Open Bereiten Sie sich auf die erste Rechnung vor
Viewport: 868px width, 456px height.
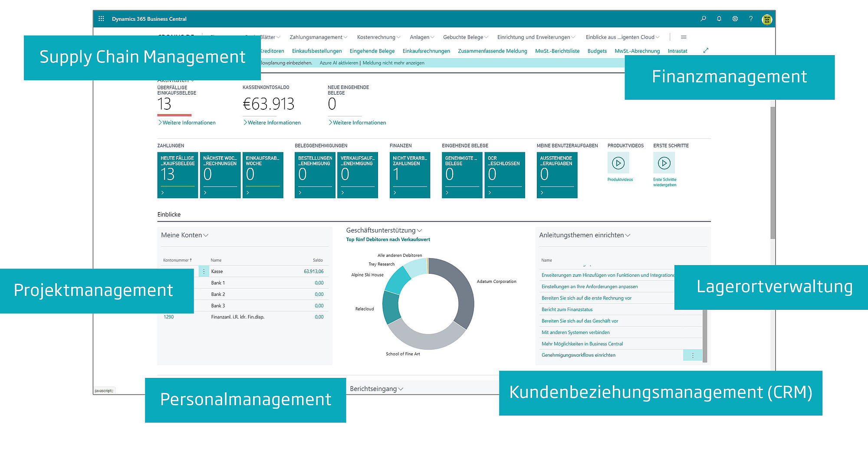point(586,298)
